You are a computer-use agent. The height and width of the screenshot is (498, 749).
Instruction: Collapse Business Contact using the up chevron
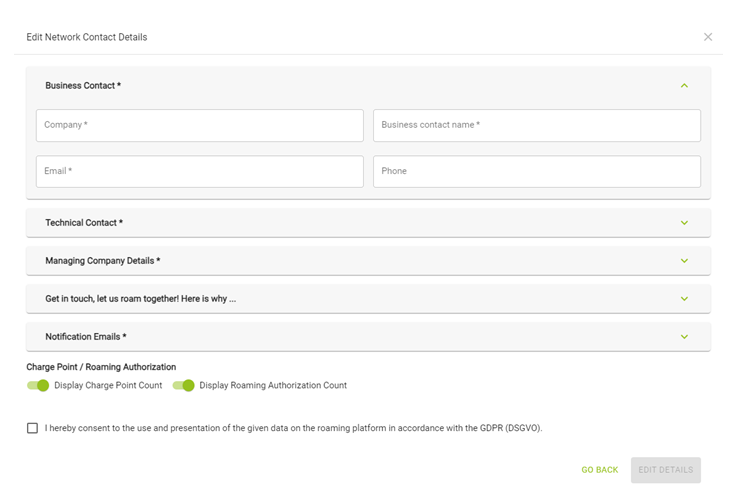click(x=684, y=85)
